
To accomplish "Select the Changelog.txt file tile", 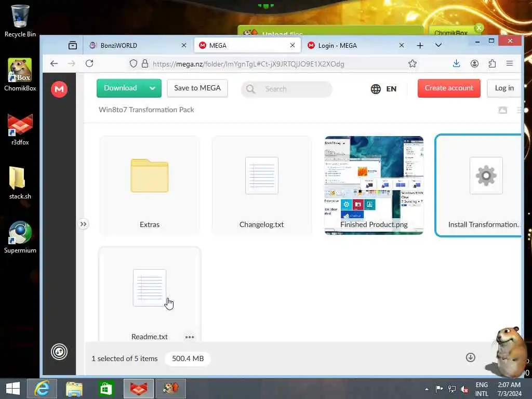I will click(262, 185).
